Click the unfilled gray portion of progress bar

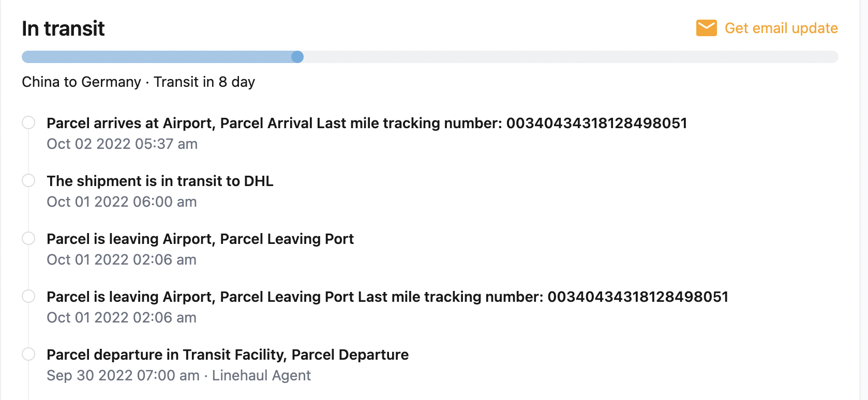click(569, 57)
